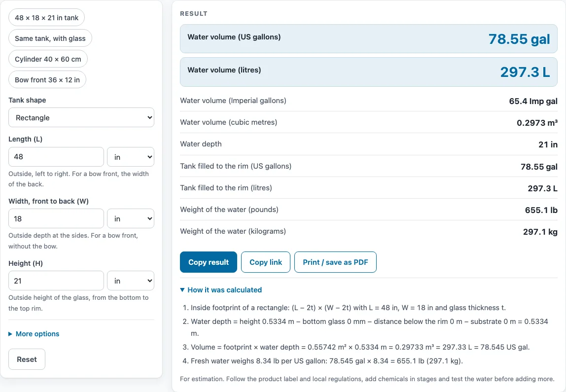Viewport: 566px width, 392px height.
Task: Click the 297.3 L headline litres value
Action: 525,72
